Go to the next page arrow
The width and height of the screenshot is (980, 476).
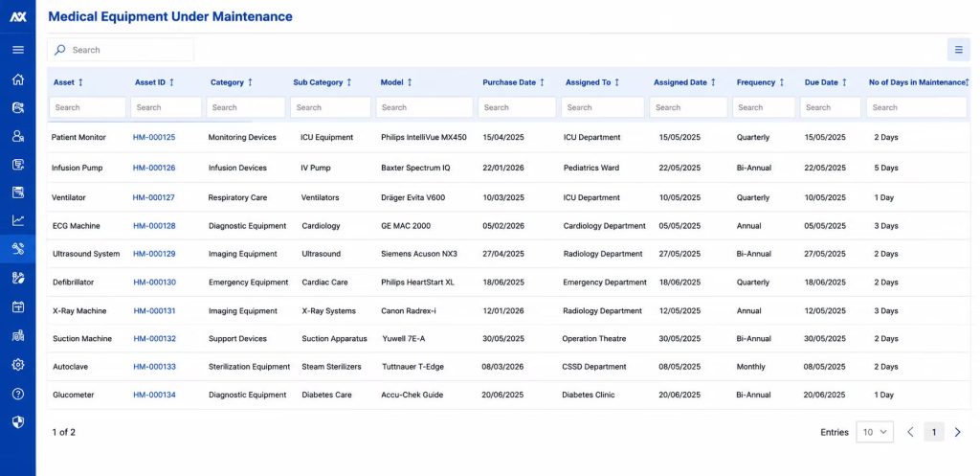click(x=957, y=432)
